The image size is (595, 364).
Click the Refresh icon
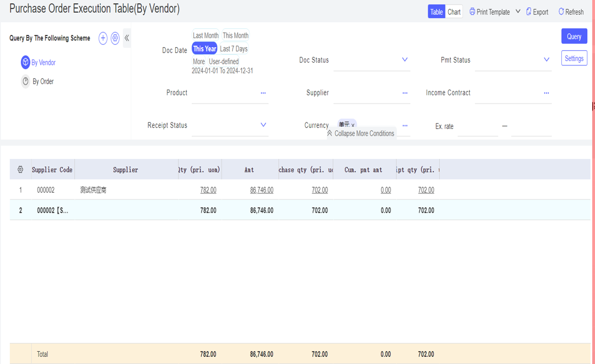pos(561,12)
